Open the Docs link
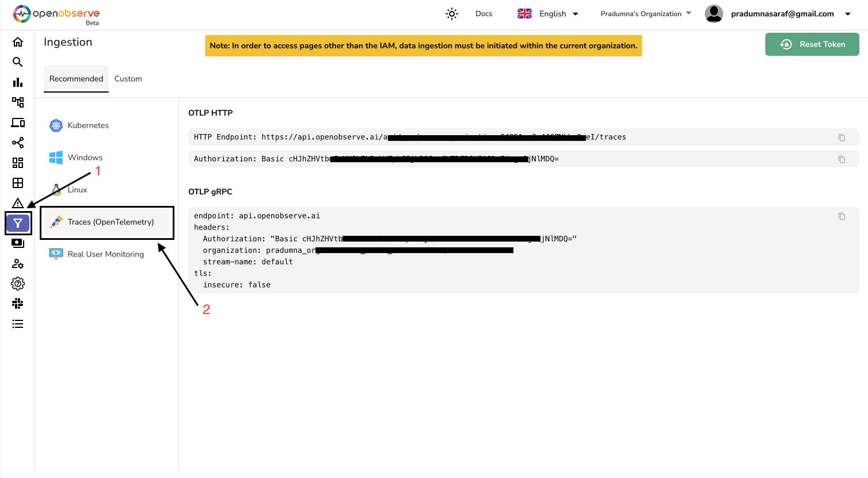This screenshot has width=868, height=478. point(484,14)
